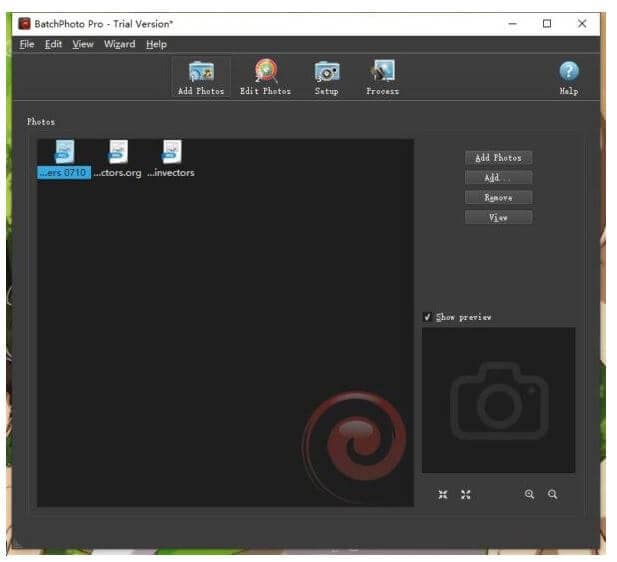The height and width of the screenshot is (562, 617).
Task: Open the Help menu
Action: [x=157, y=44]
